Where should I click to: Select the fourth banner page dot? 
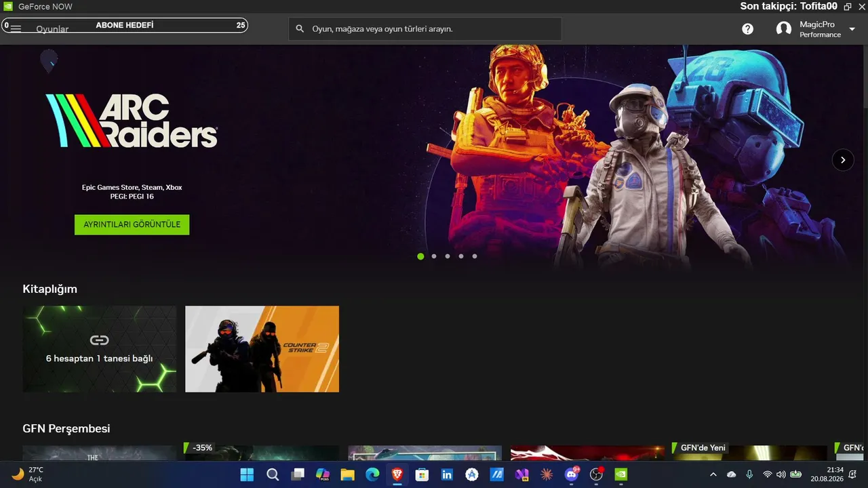click(461, 256)
